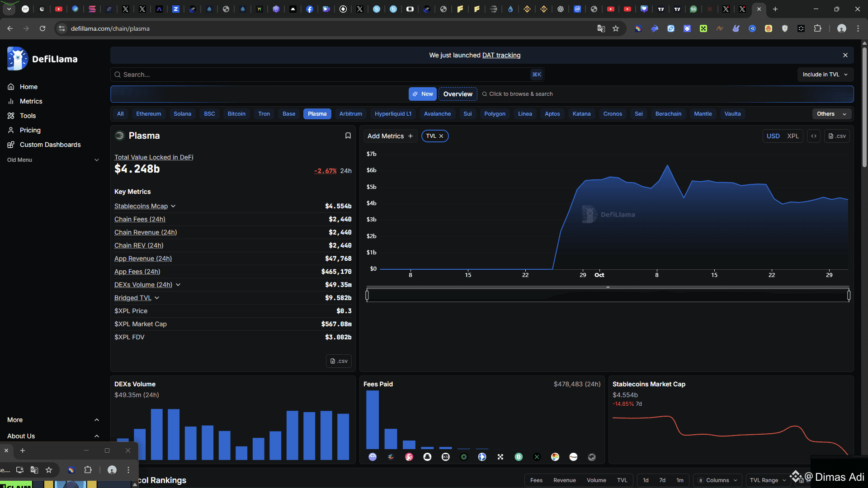Download key metrics .csv file
Screen dimensions: 868x488
pyautogui.click(x=339, y=361)
